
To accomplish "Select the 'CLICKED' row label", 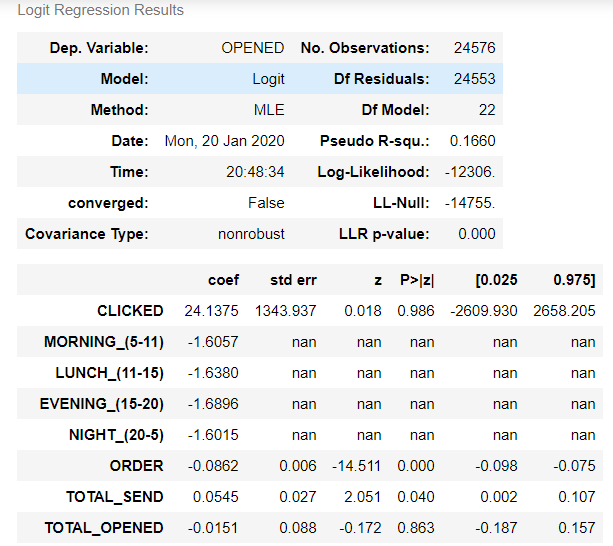I will click(x=130, y=311).
